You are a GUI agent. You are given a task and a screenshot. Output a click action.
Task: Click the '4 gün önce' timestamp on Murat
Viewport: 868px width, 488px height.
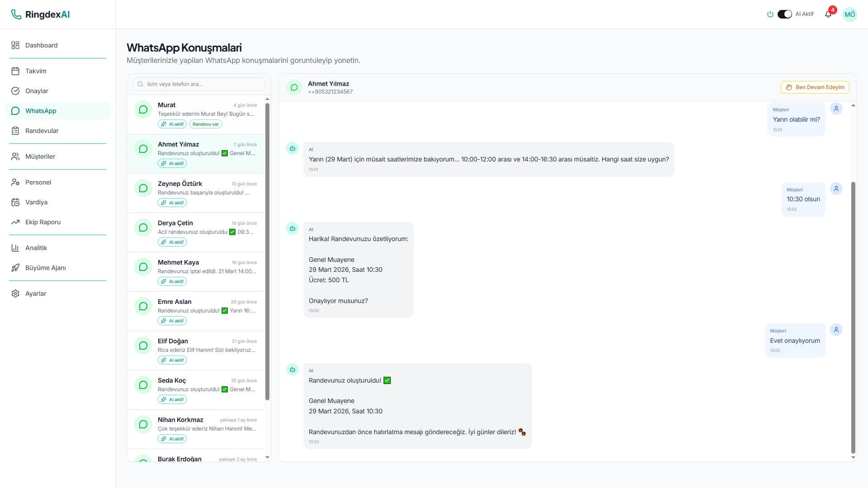tap(245, 105)
